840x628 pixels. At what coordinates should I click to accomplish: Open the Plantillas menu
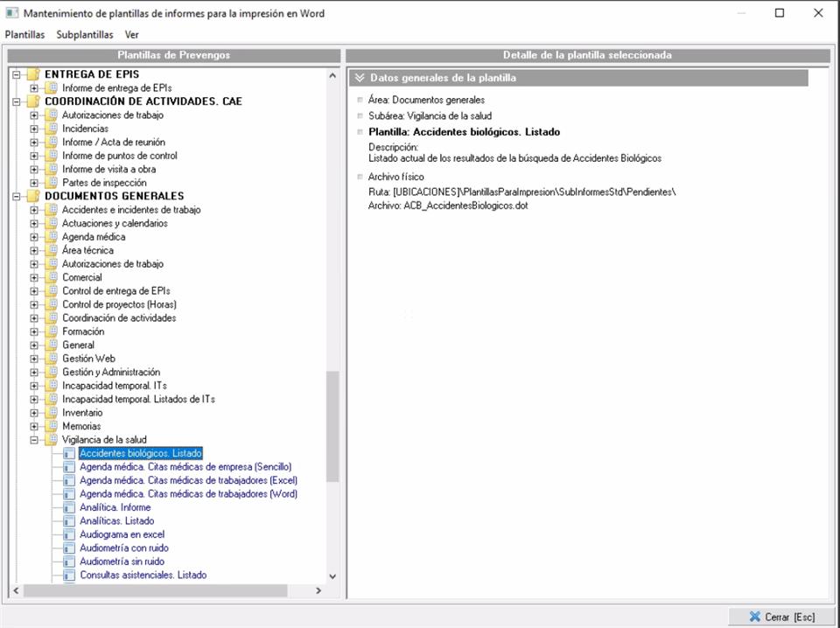(x=24, y=35)
